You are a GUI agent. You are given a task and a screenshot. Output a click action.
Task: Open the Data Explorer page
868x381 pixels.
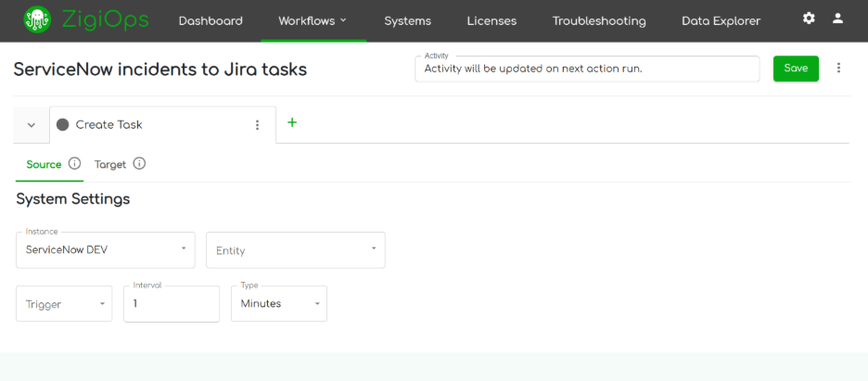click(721, 21)
